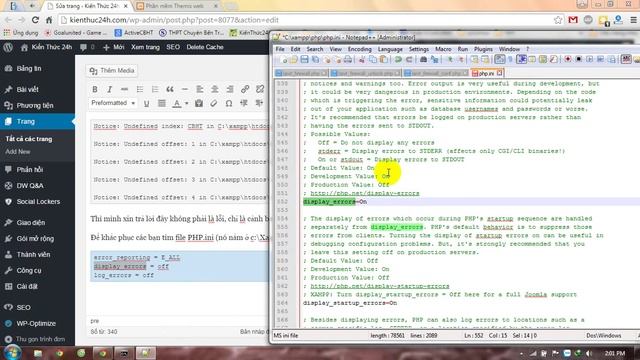Open the File menu in Notepad++
Image resolution: width=640 pixels, height=360 pixels.
[280, 49]
